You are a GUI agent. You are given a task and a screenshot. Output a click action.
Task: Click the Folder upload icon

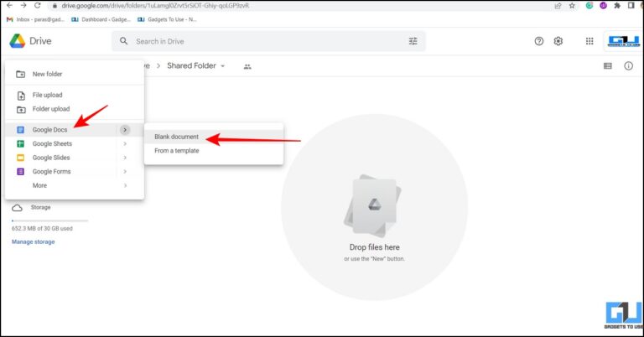pyautogui.click(x=21, y=109)
